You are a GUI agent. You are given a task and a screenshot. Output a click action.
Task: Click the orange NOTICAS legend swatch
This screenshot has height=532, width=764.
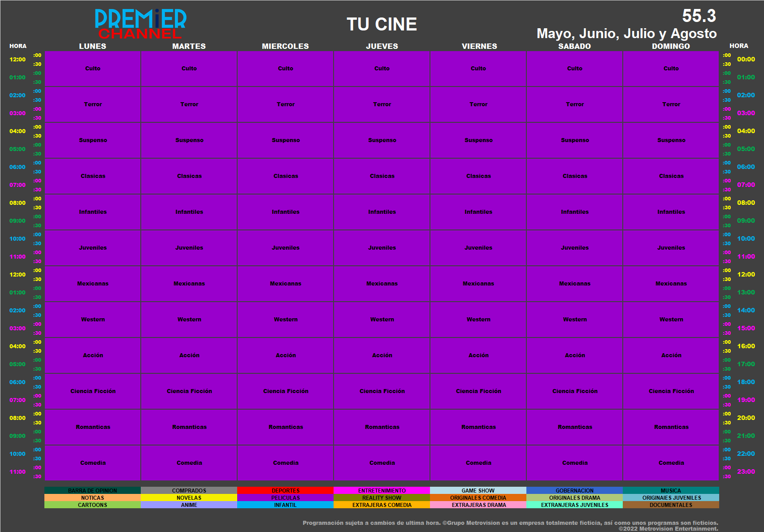point(92,497)
